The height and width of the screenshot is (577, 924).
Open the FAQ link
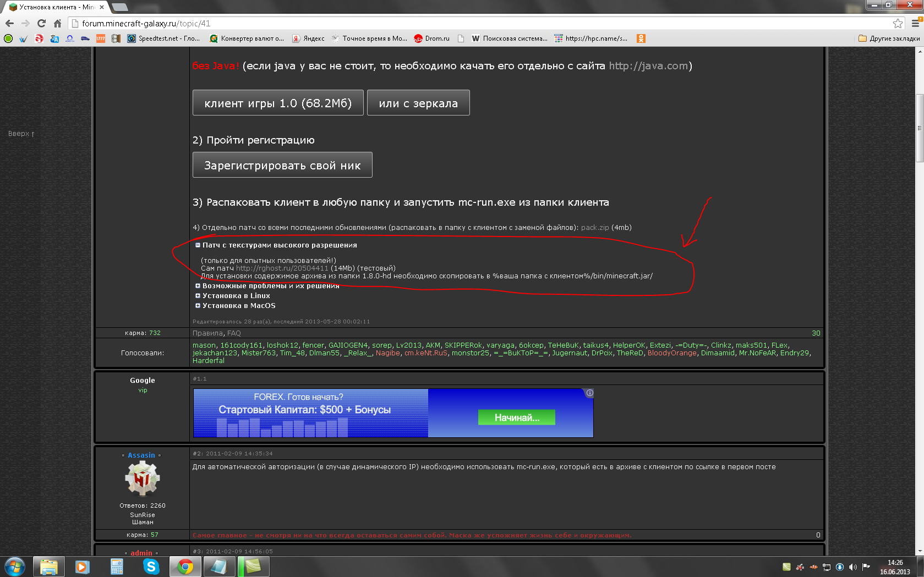[x=234, y=333]
